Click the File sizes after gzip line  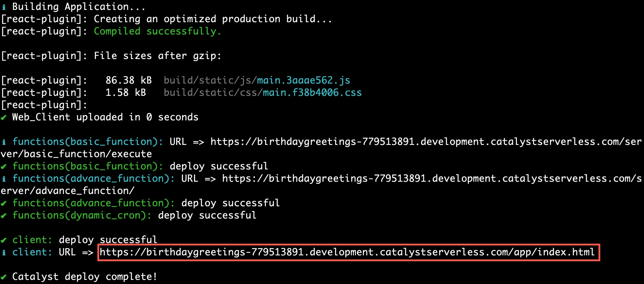[111, 56]
